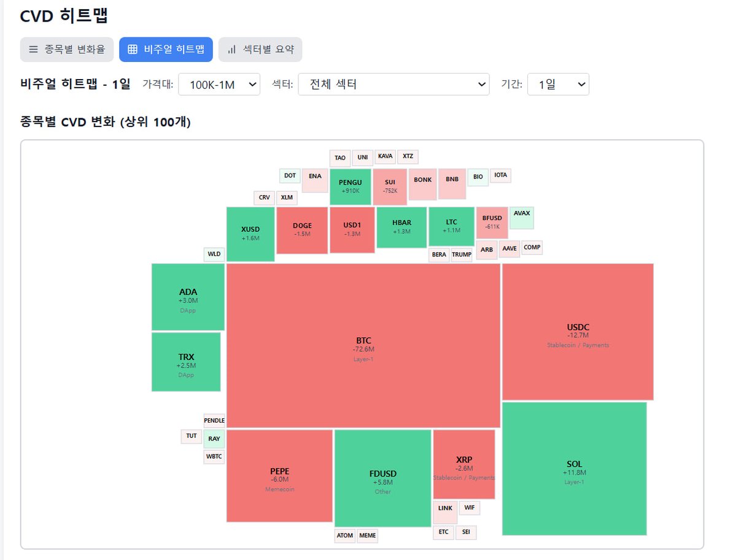Select the DOGE heatmap tile

(302, 230)
